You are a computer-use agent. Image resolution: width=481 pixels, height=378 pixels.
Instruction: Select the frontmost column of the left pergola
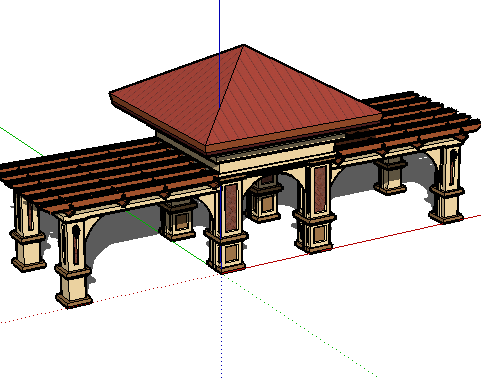click(73, 260)
